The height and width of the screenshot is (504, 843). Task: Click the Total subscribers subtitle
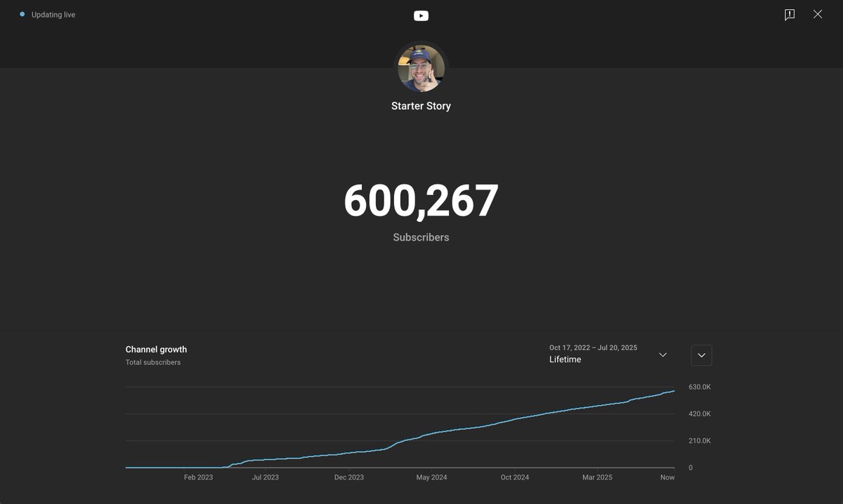153,362
